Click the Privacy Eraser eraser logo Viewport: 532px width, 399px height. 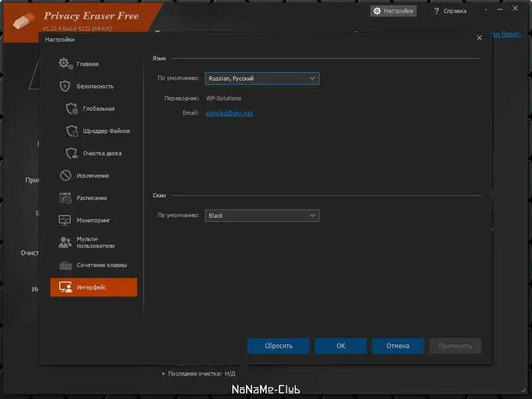pos(24,21)
